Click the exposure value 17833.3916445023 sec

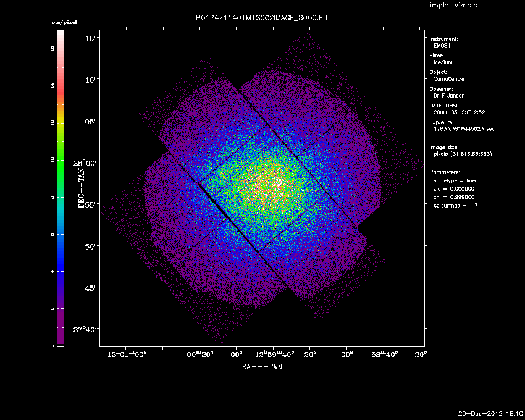pos(464,129)
